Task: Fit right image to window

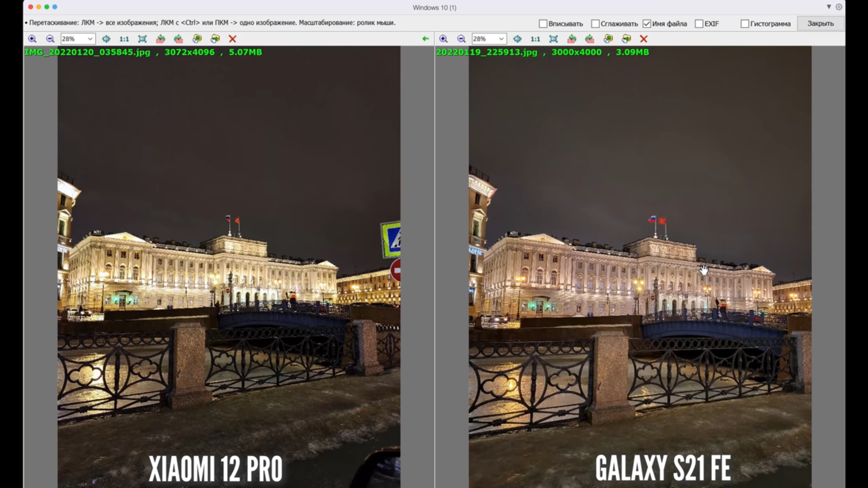Action: pyautogui.click(x=553, y=39)
